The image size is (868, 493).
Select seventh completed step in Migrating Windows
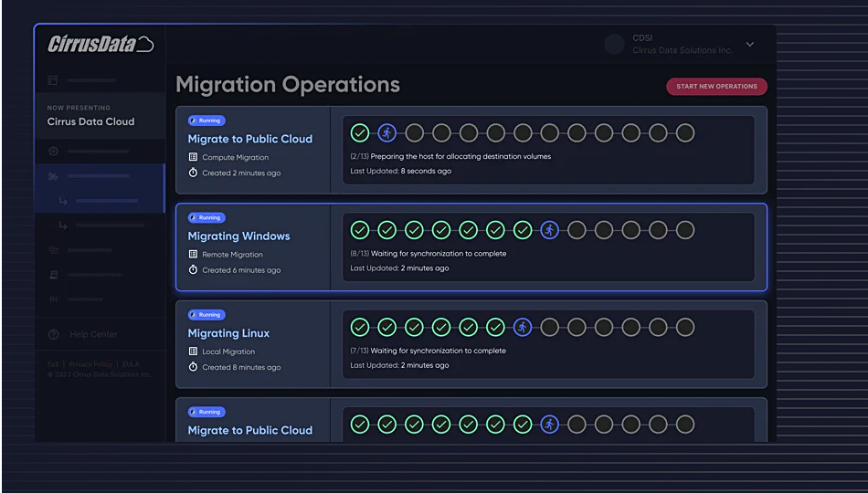tap(523, 230)
